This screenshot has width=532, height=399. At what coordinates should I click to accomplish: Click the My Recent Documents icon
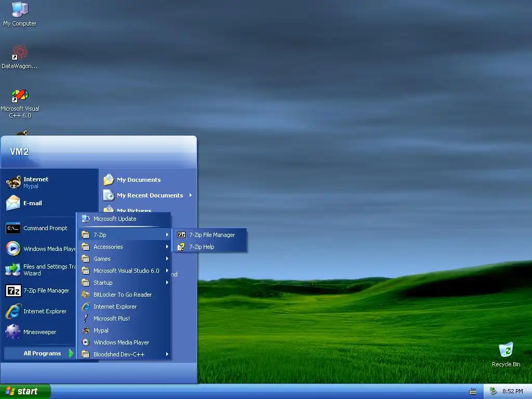[x=109, y=195]
